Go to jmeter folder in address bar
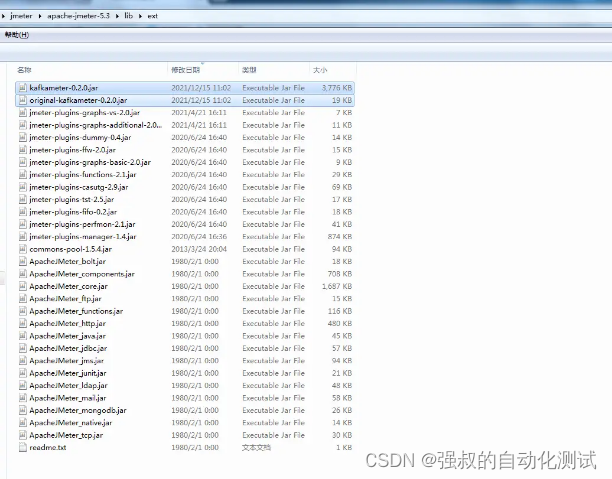The image size is (612, 479). (x=21, y=16)
